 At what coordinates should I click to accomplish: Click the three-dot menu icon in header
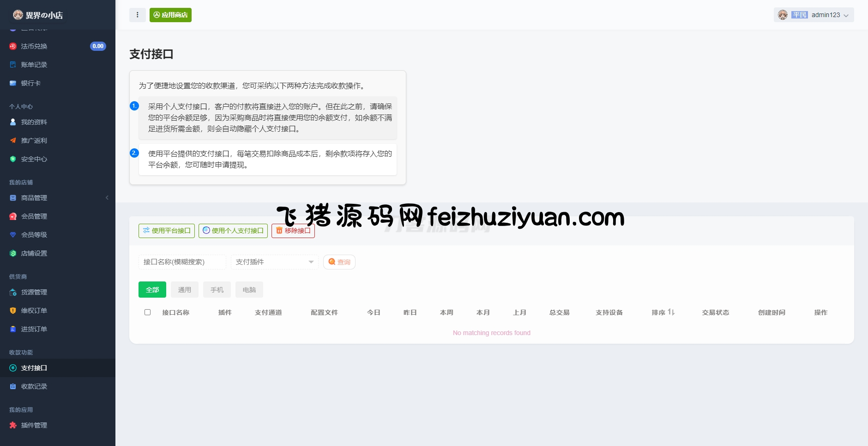pos(137,15)
